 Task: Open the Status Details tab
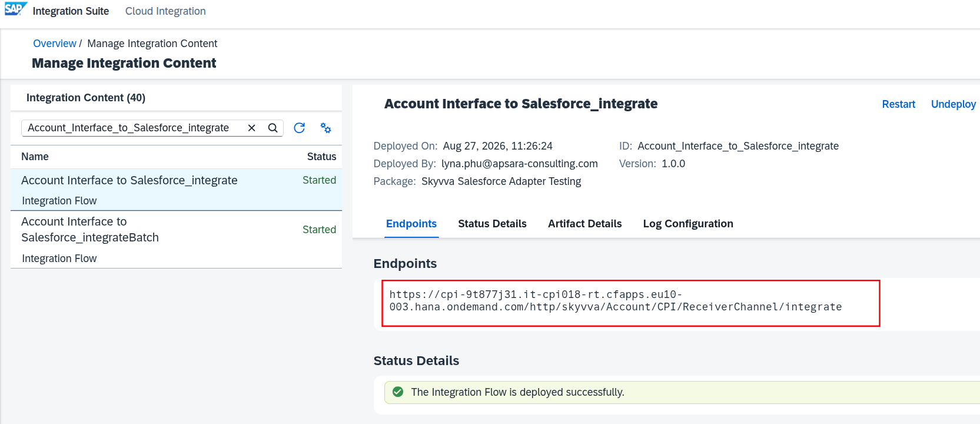coord(492,224)
